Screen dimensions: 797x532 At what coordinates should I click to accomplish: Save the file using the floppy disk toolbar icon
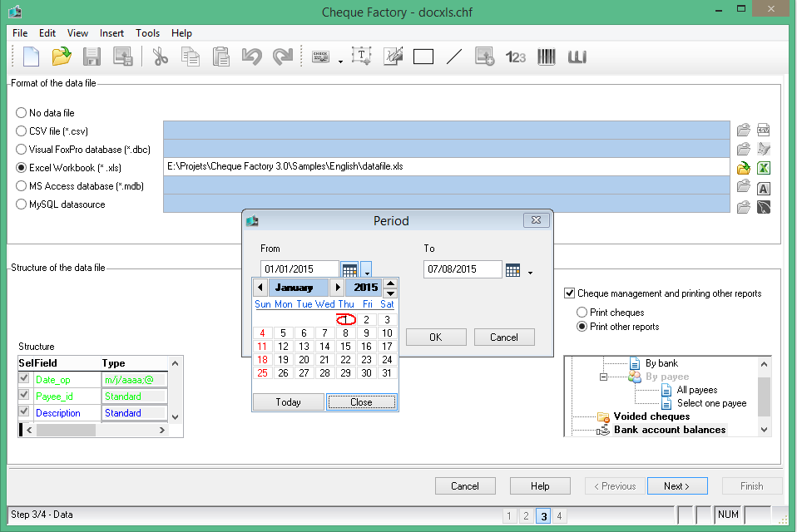point(92,57)
